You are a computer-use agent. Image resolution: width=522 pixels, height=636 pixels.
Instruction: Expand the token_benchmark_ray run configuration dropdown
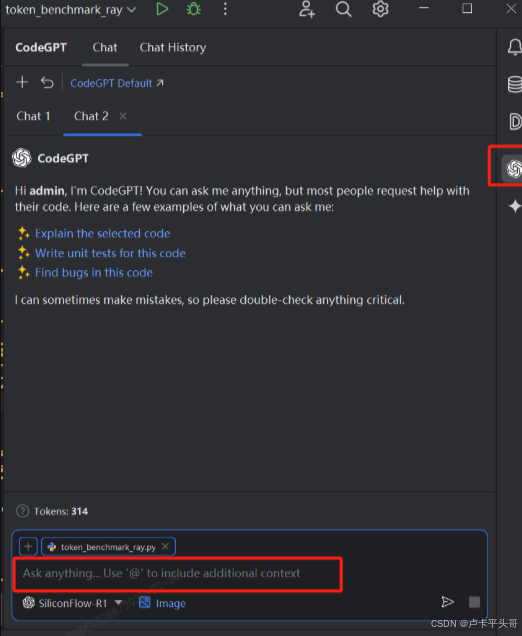tap(71, 9)
